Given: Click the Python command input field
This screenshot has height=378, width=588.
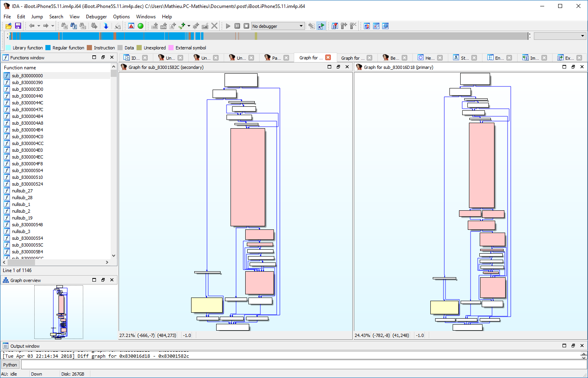Looking at the screenshot, I should [x=303, y=364].
